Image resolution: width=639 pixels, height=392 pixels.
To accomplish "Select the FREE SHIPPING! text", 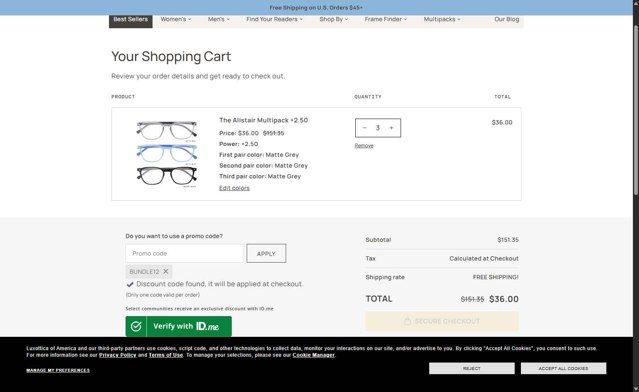I will click(x=496, y=277).
